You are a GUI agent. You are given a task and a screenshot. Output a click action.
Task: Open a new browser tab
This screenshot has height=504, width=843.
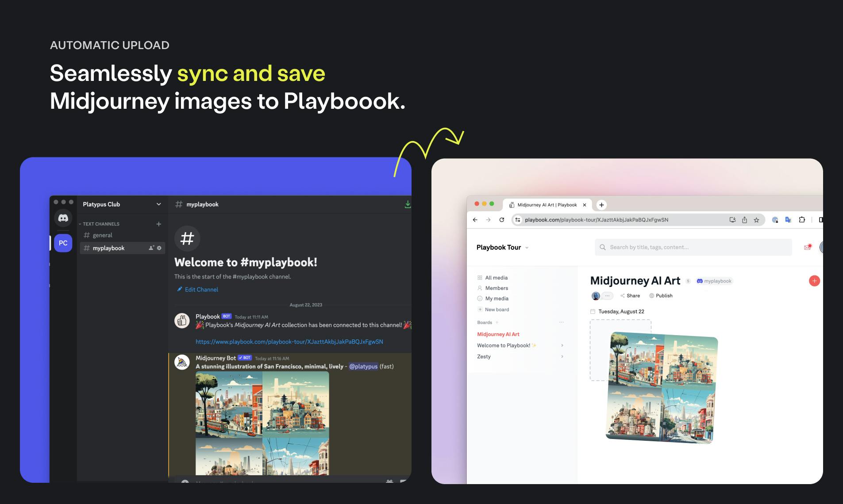[x=601, y=205]
